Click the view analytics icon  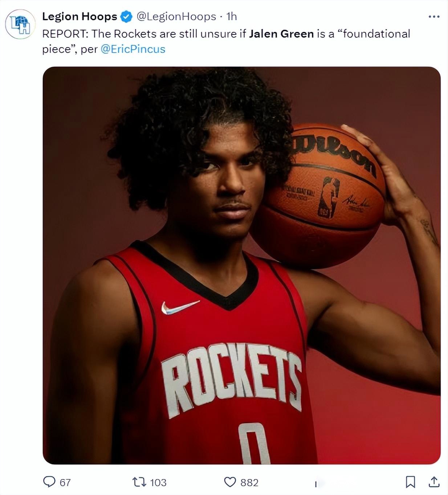click(x=317, y=483)
